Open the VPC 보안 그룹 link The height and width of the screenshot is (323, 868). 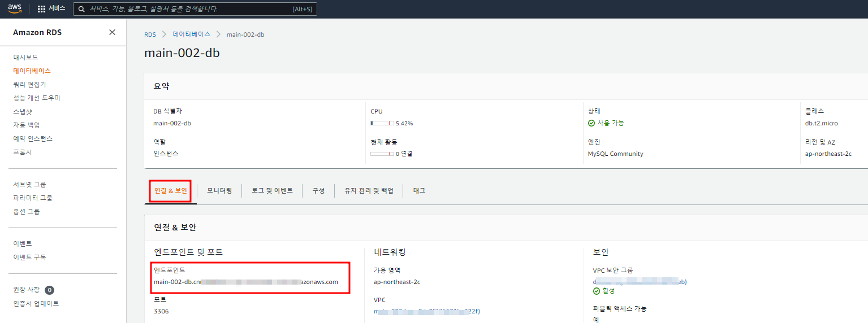[x=640, y=282]
